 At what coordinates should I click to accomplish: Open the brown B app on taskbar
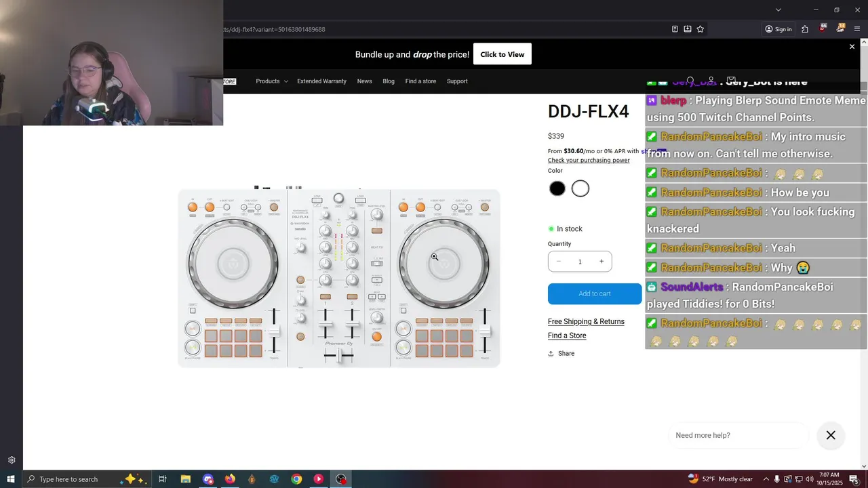pos(252,479)
